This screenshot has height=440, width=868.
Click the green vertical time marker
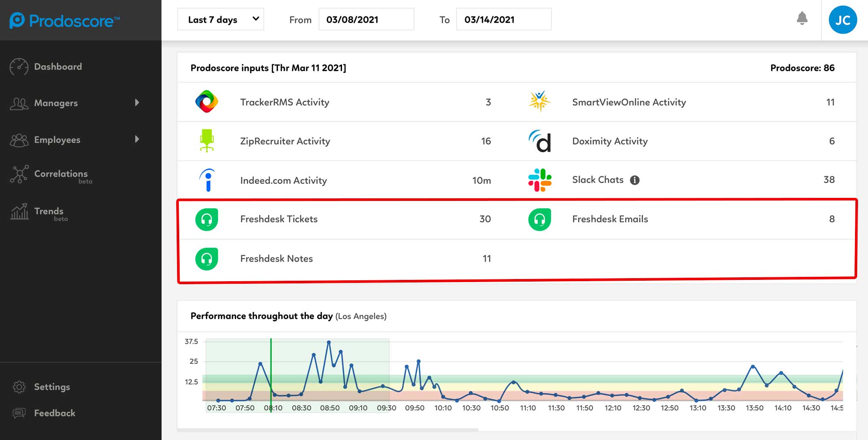(271, 375)
